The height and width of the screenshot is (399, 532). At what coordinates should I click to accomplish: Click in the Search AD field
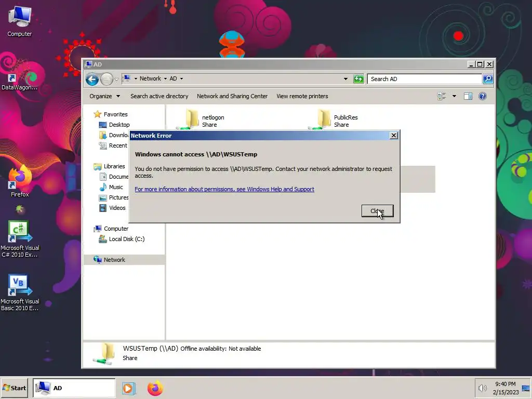click(x=424, y=79)
